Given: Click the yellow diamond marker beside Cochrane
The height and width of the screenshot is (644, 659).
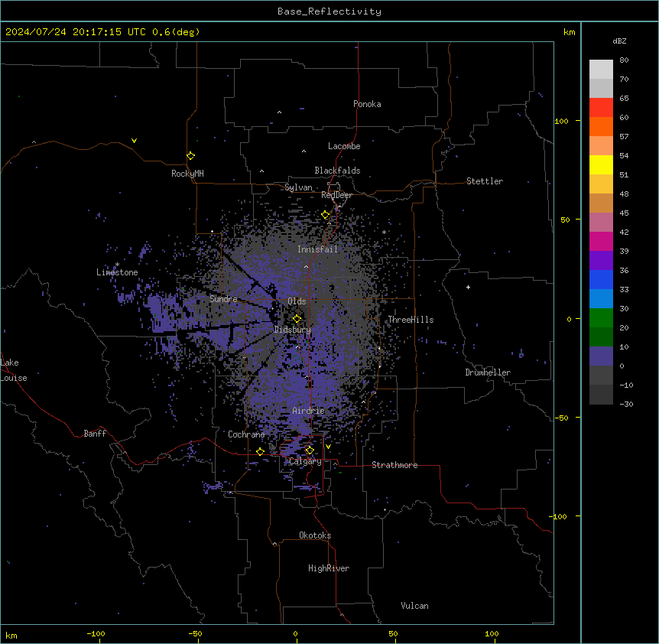Looking at the screenshot, I should coord(260,451).
